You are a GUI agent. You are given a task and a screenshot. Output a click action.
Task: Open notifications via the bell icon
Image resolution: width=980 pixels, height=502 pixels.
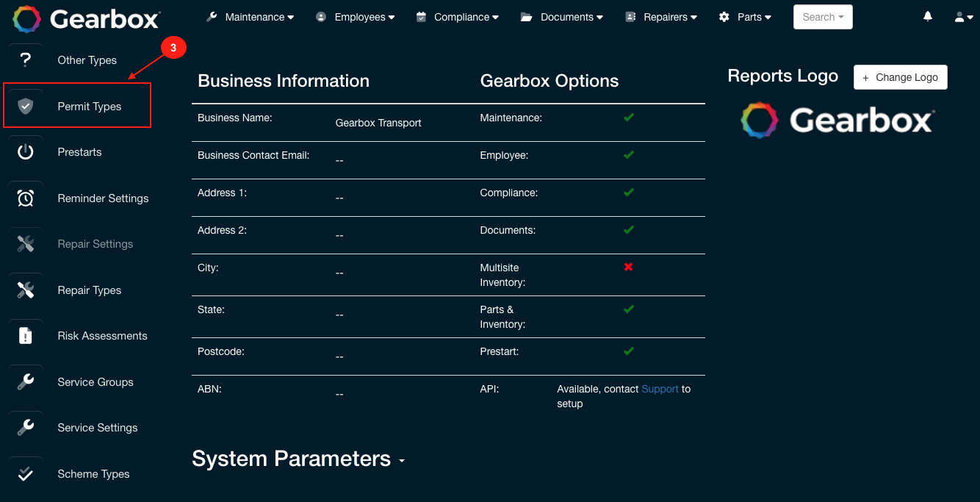click(927, 15)
